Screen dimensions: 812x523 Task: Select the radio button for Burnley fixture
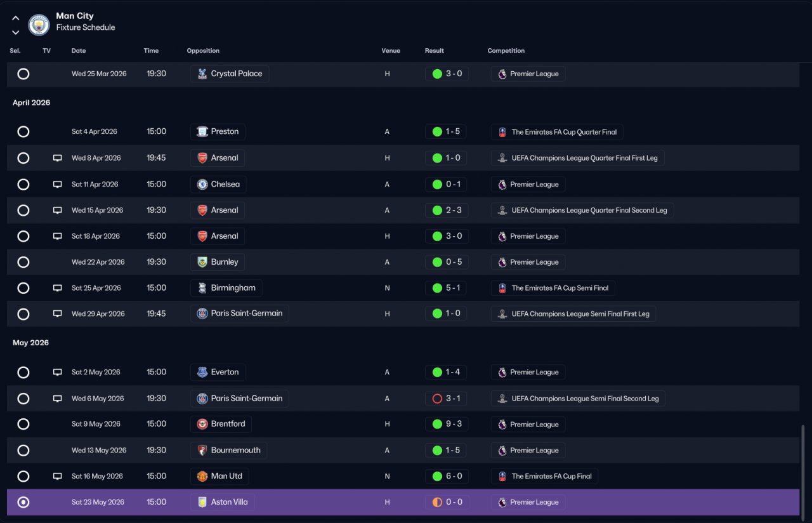[x=23, y=262]
